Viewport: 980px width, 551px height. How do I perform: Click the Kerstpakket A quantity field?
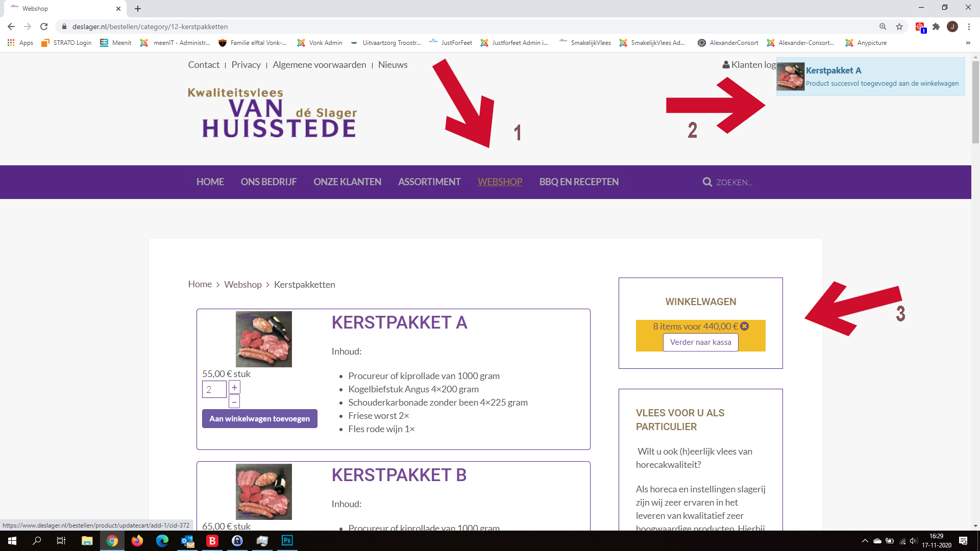pos(214,389)
